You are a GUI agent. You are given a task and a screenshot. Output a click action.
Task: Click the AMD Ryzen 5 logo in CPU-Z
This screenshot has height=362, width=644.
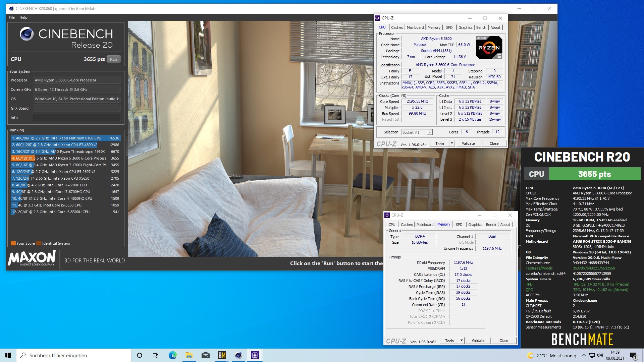(489, 48)
